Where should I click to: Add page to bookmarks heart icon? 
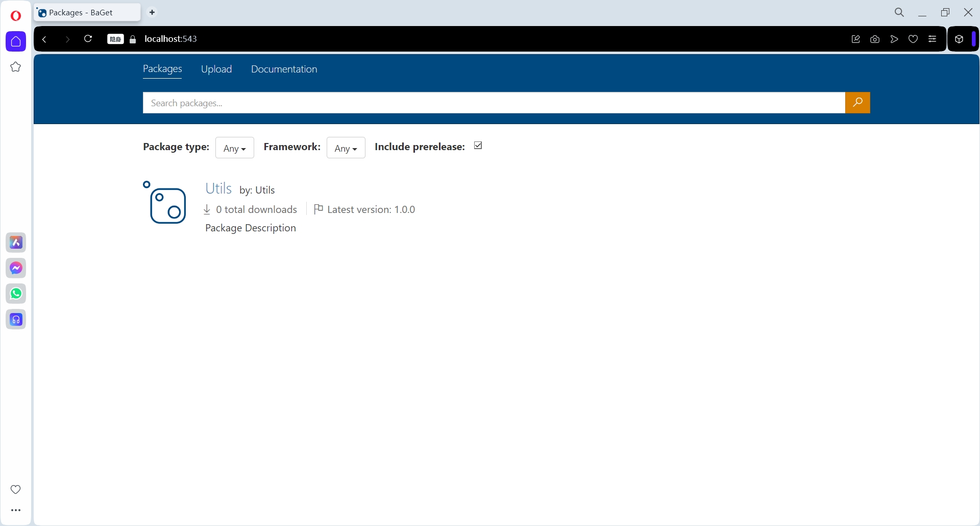pos(913,39)
